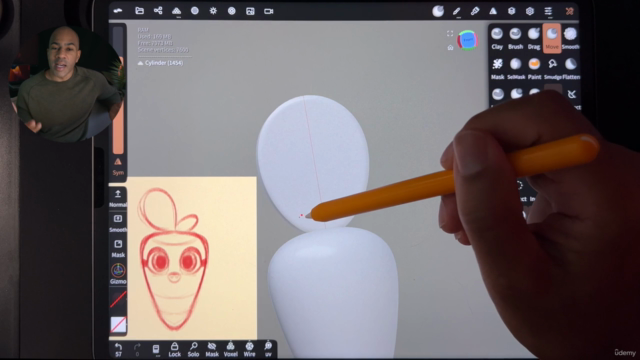Click the dark crossed-out color swatch
The width and height of the screenshot is (640, 360).
(118, 300)
